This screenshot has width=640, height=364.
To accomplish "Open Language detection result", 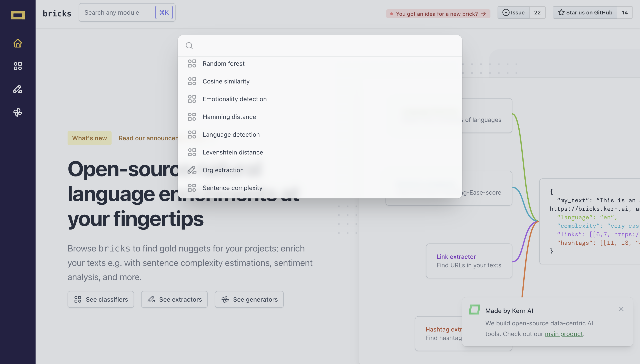I will click(231, 135).
